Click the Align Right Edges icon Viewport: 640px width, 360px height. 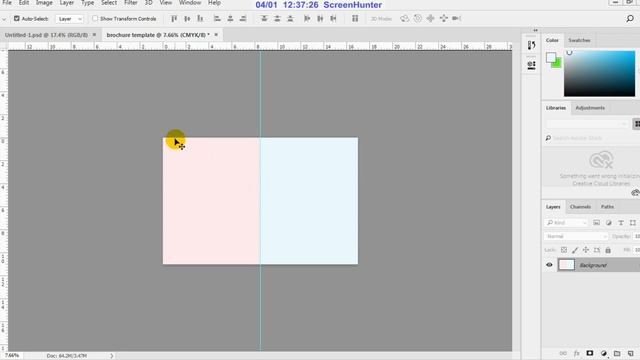(x=243, y=18)
